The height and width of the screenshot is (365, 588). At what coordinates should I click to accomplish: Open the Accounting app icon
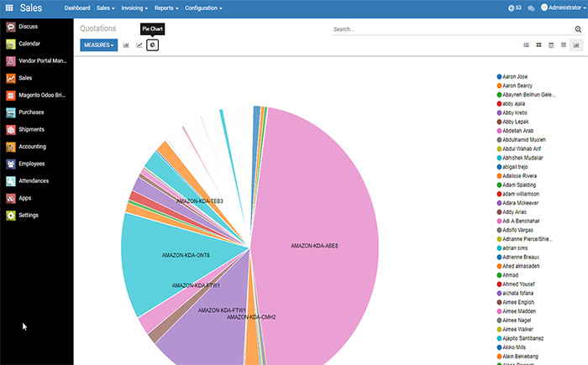(x=11, y=147)
